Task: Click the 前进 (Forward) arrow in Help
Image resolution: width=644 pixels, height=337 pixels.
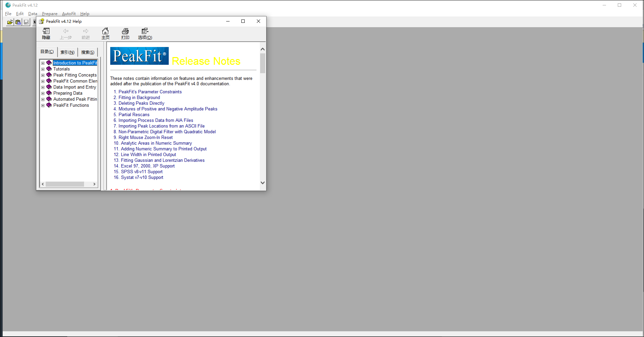Action: click(86, 34)
